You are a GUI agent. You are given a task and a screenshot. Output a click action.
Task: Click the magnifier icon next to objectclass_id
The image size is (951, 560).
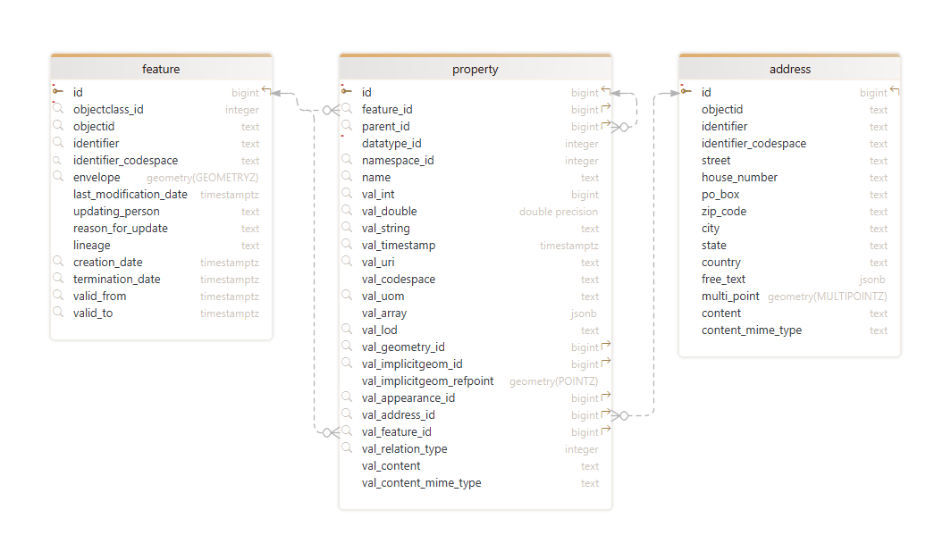click(59, 109)
